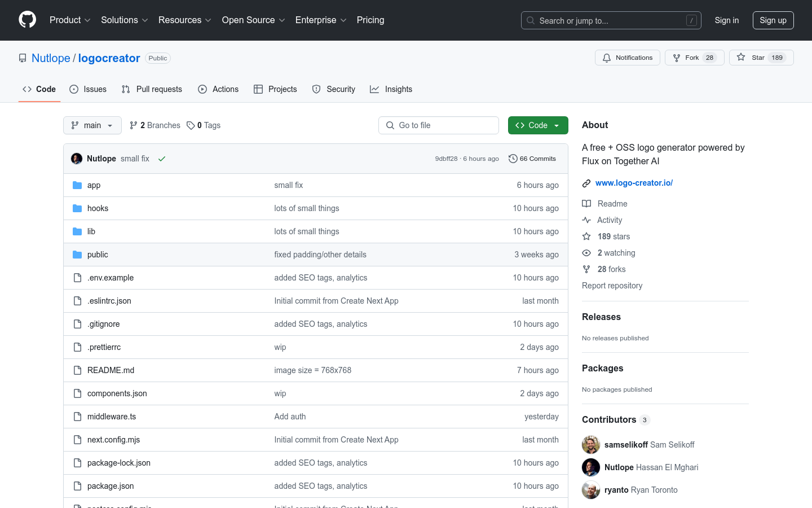The image size is (812, 508).
Task: Click the Sign up button
Action: point(773,20)
